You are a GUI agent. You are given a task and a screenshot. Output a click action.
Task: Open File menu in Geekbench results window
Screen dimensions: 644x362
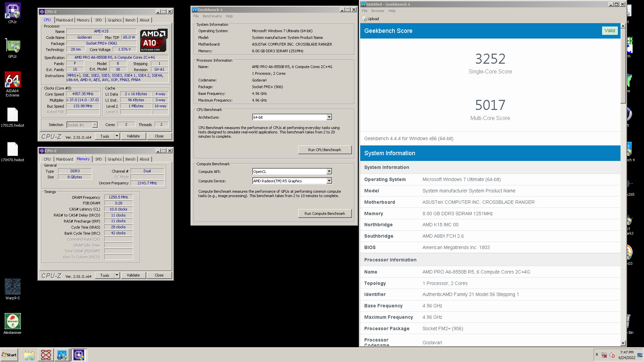(365, 11)
